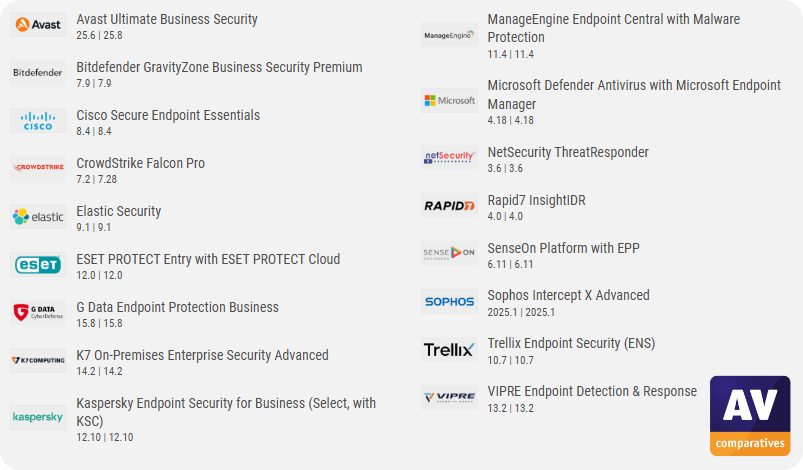This screenshot has width=803, height=470.
Task: Open Rapid7 InsightIDR entry
Action: pyautogui.click(x=536, y=200)
